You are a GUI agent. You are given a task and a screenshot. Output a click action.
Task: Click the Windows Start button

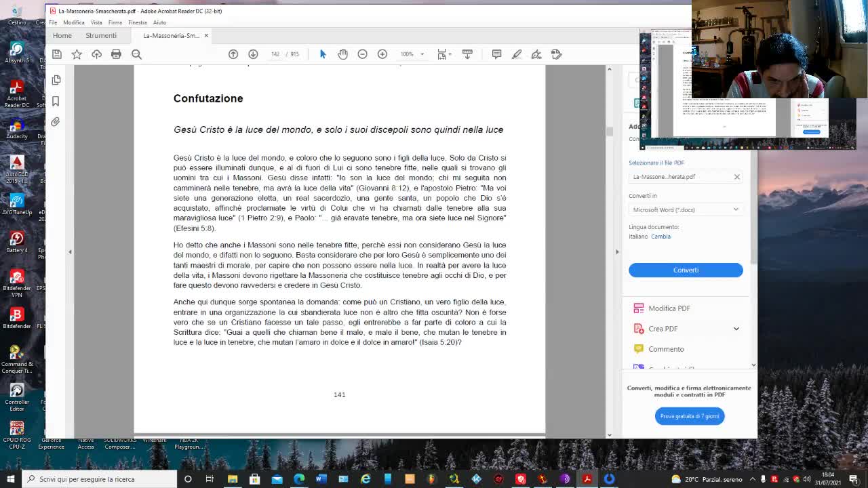pyautogui.click(x=10, y=479)
